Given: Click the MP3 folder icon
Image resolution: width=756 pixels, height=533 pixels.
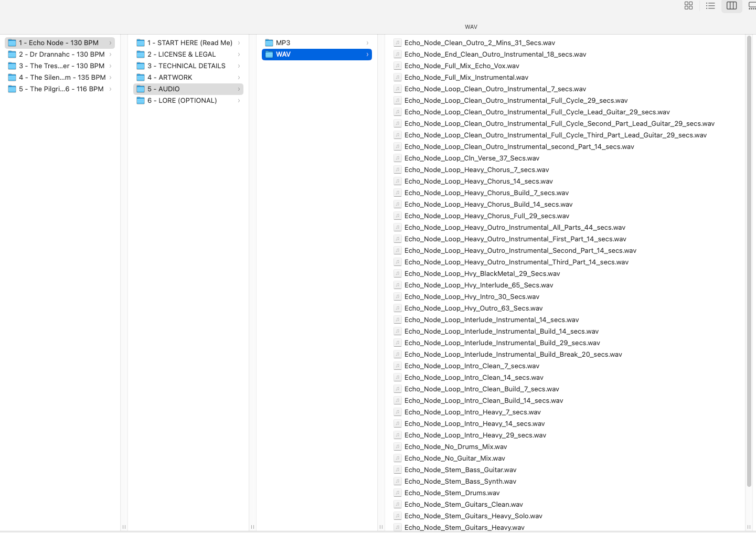Looking at the screenshot, I should (x=269, y=43).
